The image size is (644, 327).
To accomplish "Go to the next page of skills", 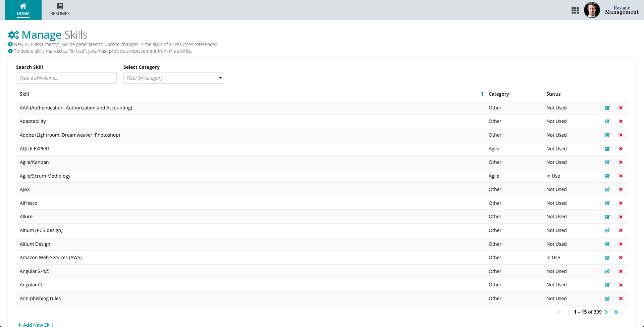I will click(606, 312).
